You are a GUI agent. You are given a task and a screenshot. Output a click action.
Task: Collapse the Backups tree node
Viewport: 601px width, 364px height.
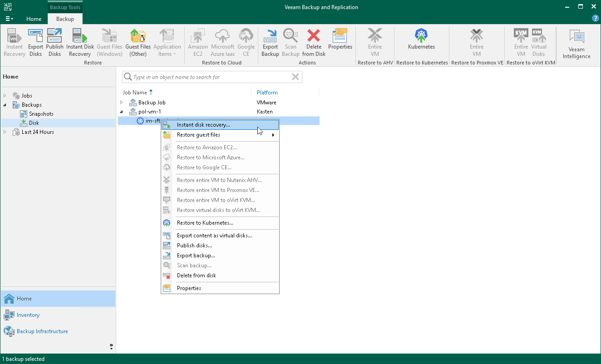coord(5,105)
